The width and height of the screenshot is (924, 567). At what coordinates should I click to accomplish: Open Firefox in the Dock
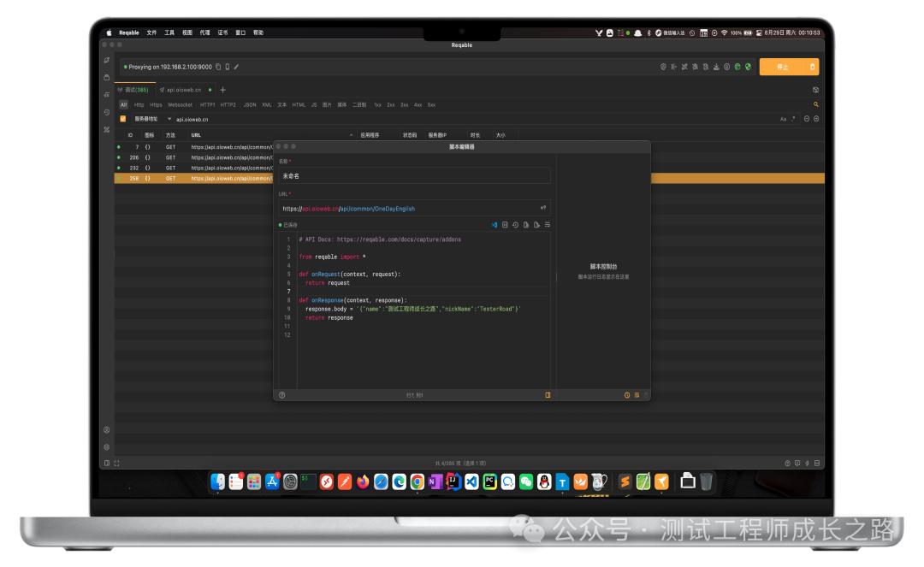tap(363, 481)
